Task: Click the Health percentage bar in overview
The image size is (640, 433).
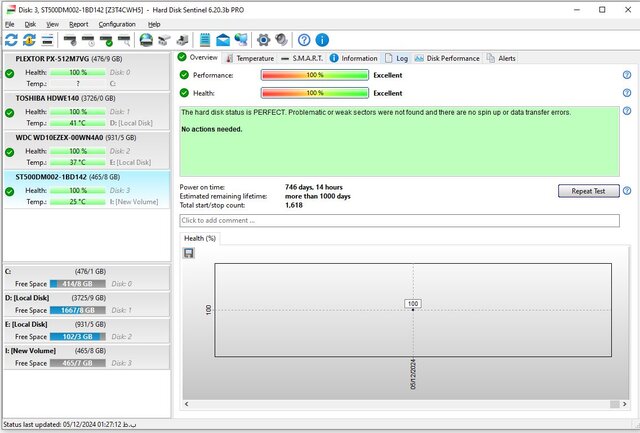Action: click(x=314, y=92)
